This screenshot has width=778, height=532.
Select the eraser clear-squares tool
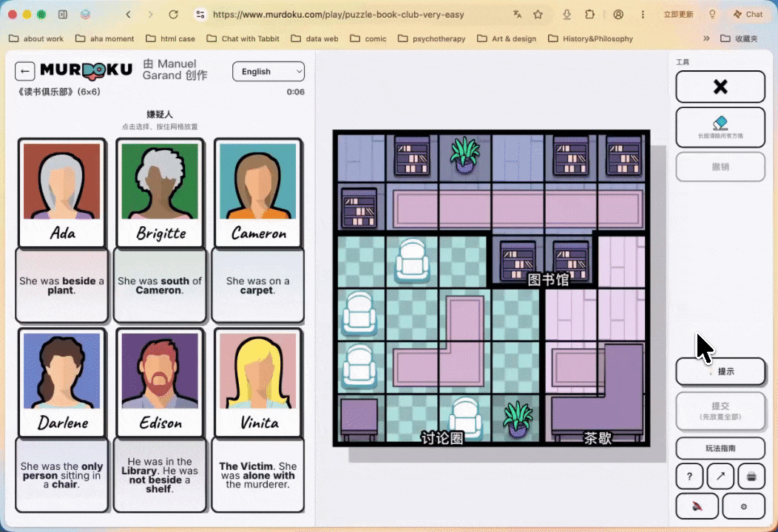tap(720, 127)
